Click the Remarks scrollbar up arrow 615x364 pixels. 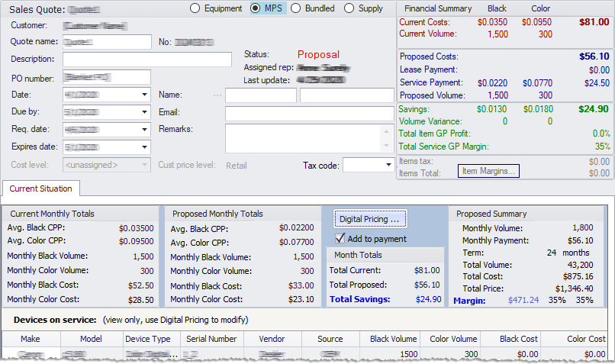(x=386, y=131)
